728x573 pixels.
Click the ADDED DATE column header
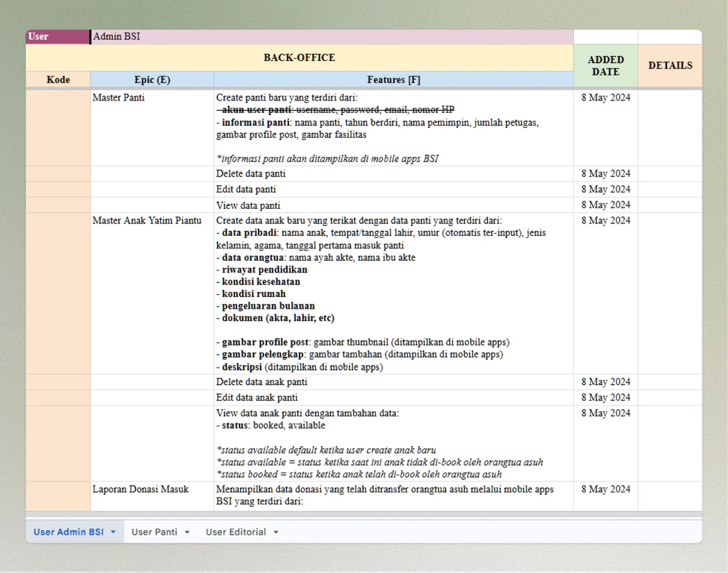coord(606,65)
